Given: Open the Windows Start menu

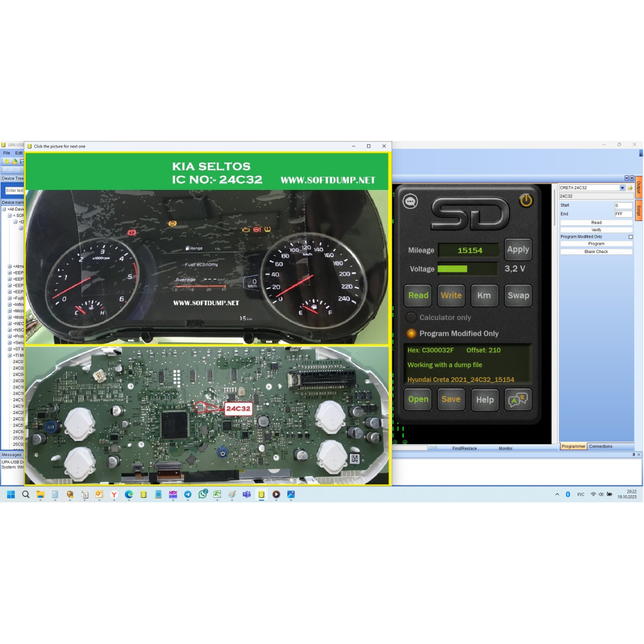Looking at the screenshot, I should coord(11,494).
